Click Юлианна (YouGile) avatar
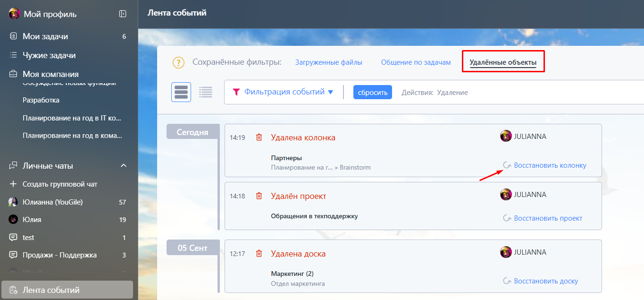Image resolution: width=644 pixels, height=300 pixels. (x=13, y=202)
